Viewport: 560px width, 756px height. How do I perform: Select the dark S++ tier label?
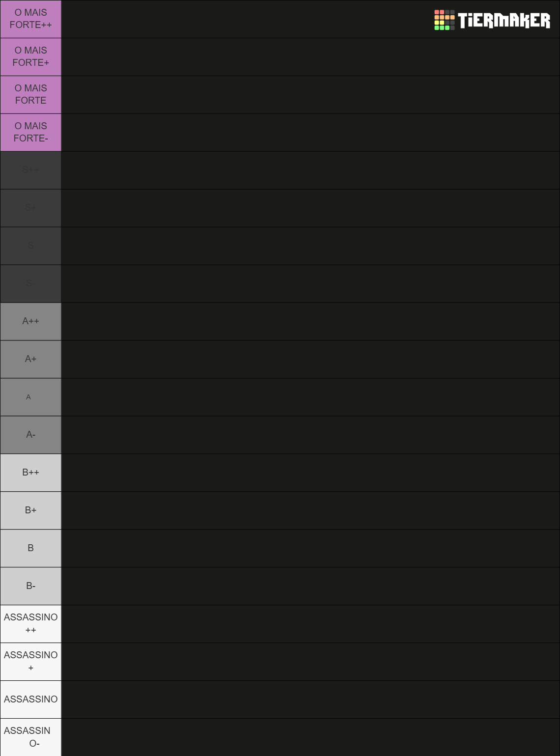30,170
